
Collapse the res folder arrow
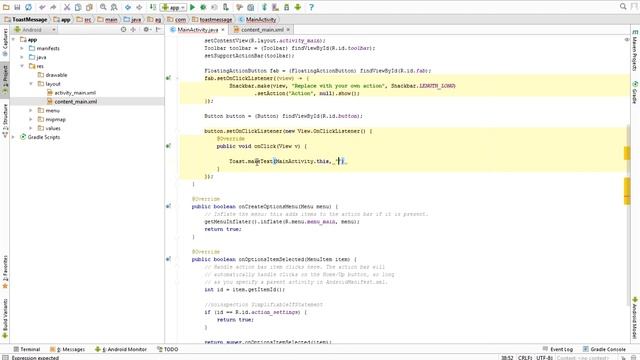tap(22, 66)
